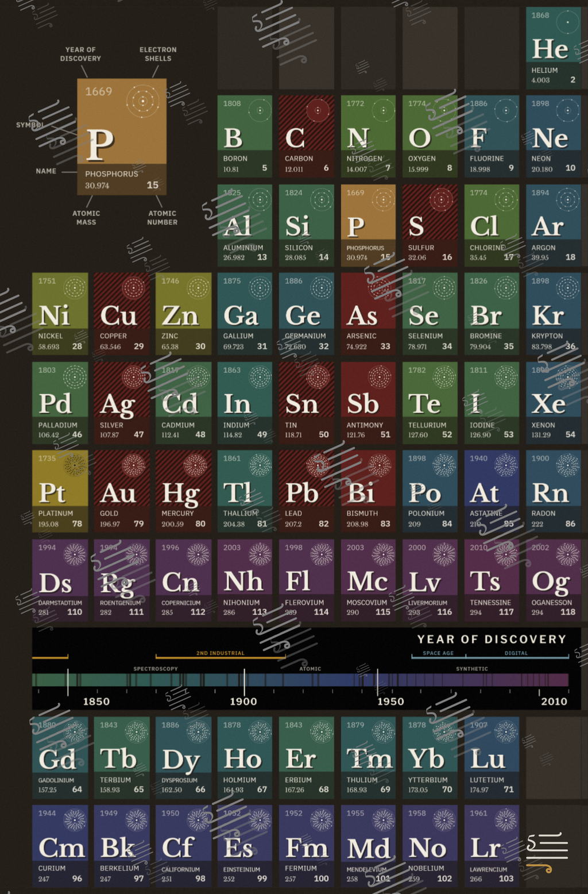The image size is (588, 894).
Task: Choose the Oxygen element tile
Action: click(430, 136)
